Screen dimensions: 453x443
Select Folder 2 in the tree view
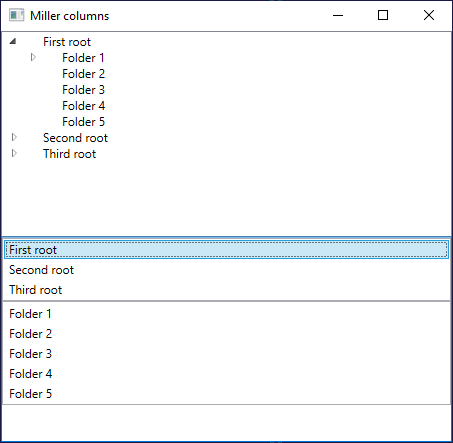[83, 74]
